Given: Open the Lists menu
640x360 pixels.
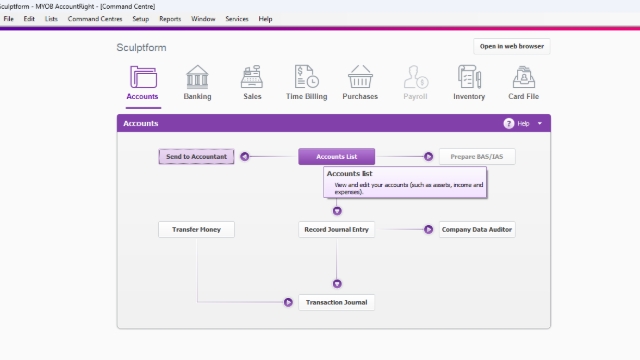Looking at the screenshot, I should (x=51, y=19).
